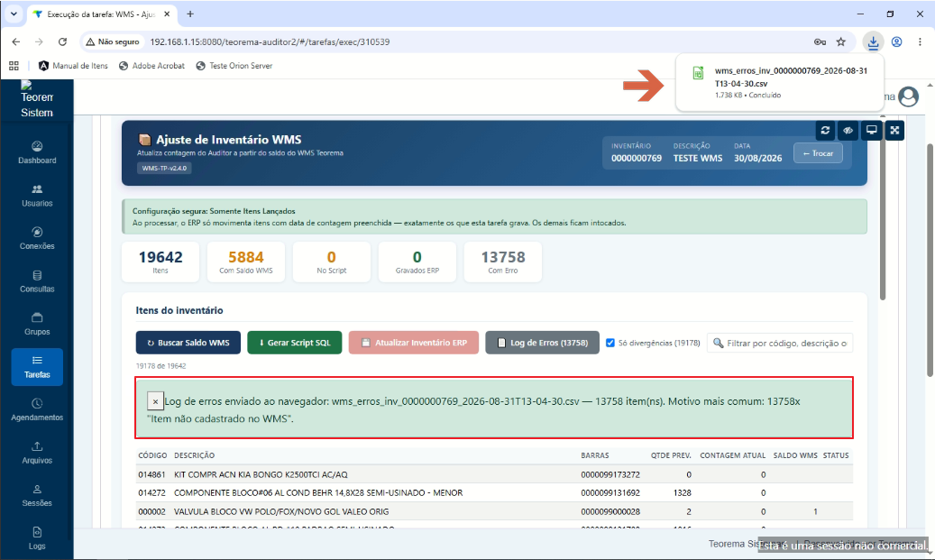This screenshot has width=935, height=560.
Task: Click barcode 0000099173272
Action: (610, 474)
